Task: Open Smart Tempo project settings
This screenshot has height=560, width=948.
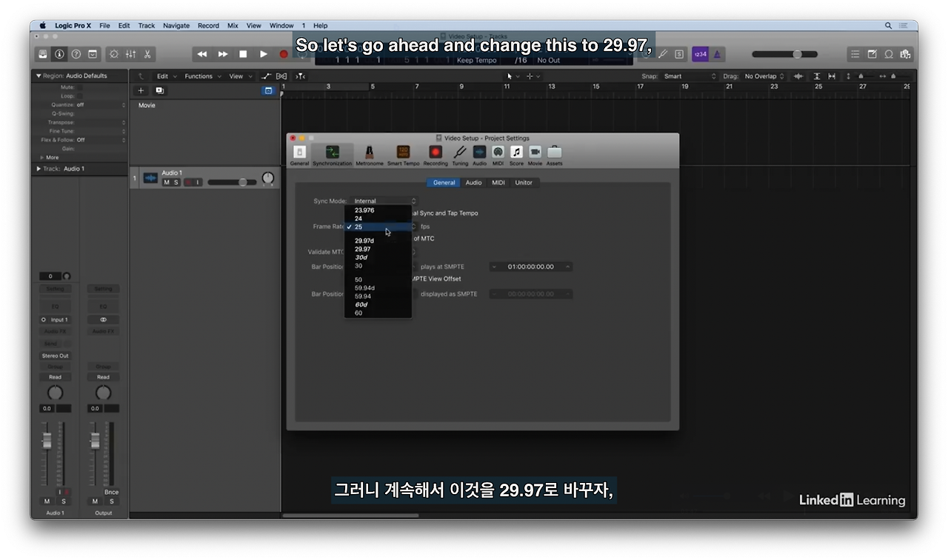Action: (403, 155)
